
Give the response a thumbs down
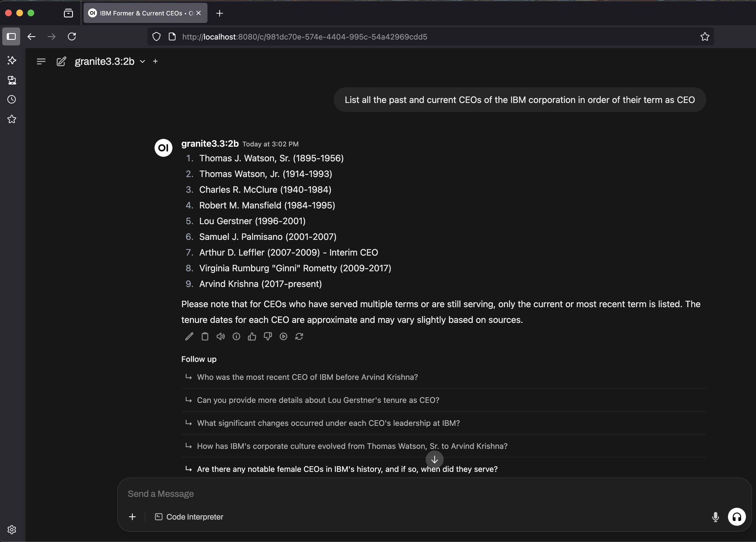268,337
